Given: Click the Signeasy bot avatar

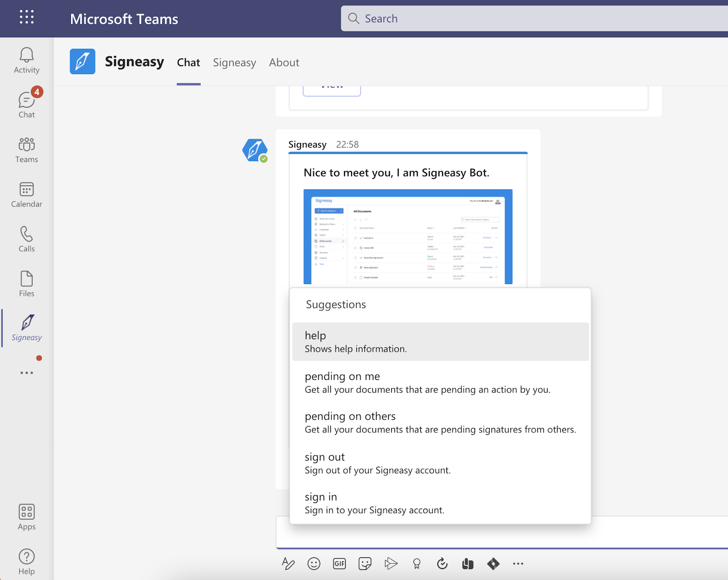Looking at the screenshot, I should (255, 150).
